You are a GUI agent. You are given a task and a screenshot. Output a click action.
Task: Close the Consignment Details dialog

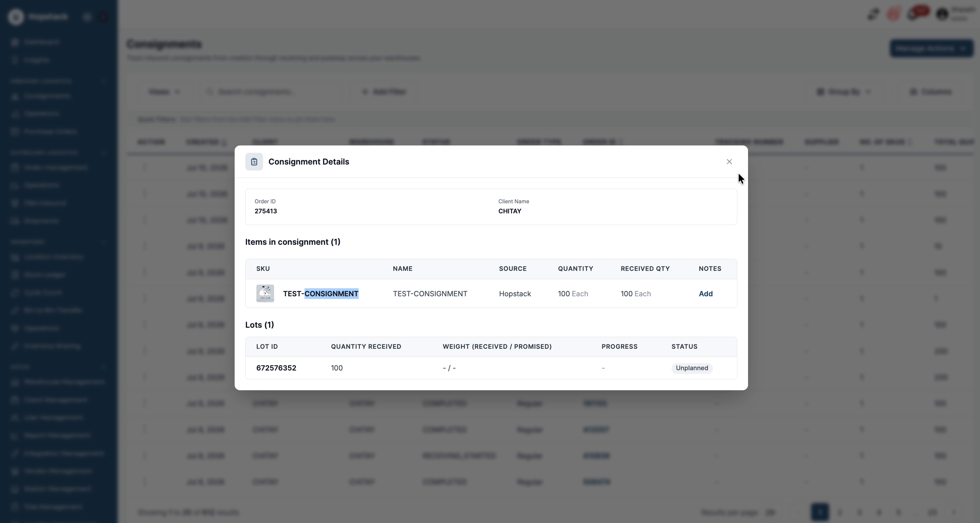[729, 162]
